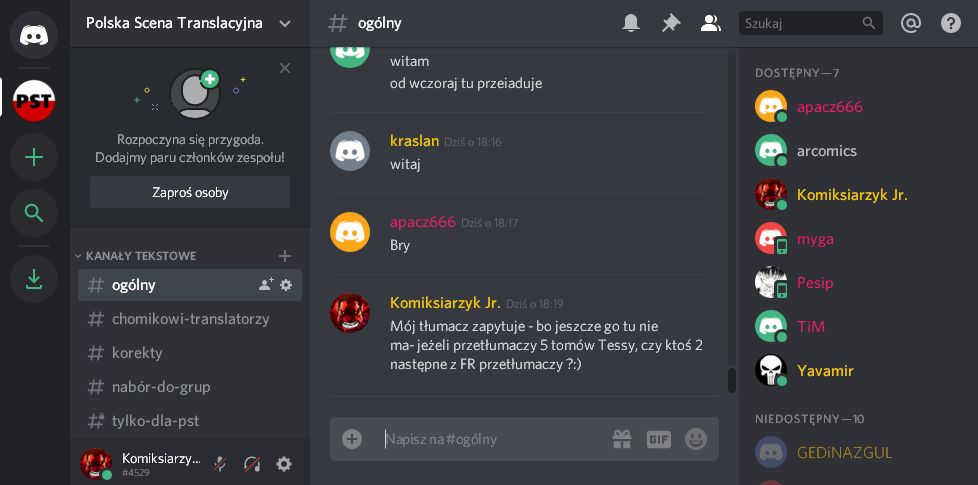
Task: Toggle microphone mute
Action: click(220, 464)
